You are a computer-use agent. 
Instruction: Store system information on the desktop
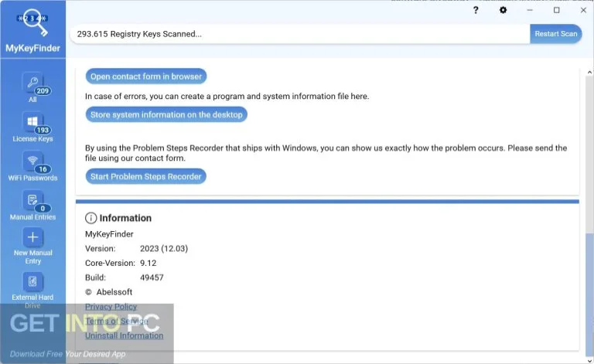pos(166,114)
